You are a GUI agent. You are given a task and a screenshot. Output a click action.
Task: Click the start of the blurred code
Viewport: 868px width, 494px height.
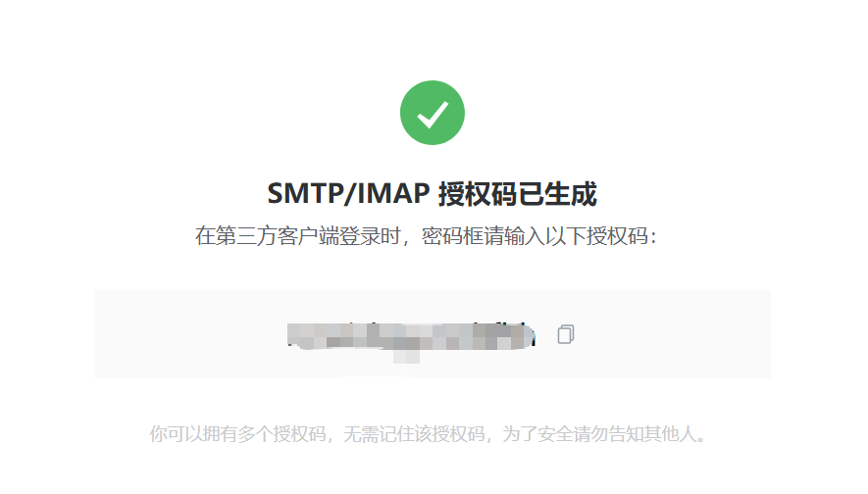point(292,335)
